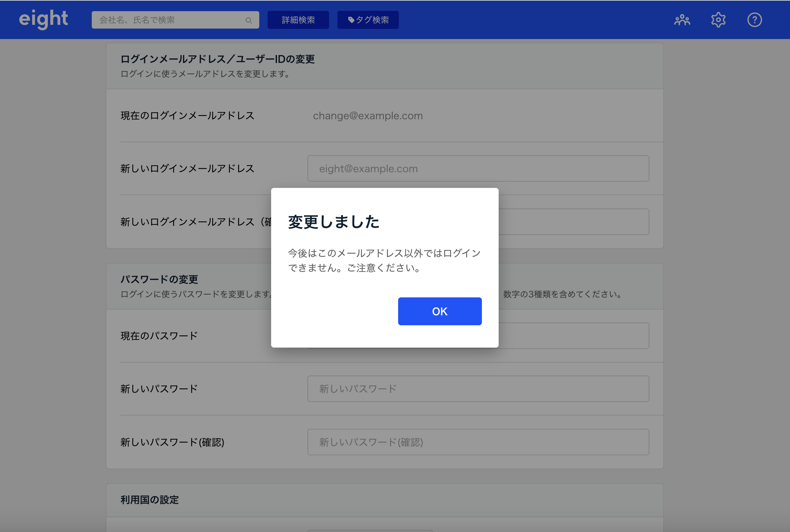This screenshot has width=790, height=532.
Task: Click the 新しいパスワード(確認) input field
Action: click(x=478, y=442)
